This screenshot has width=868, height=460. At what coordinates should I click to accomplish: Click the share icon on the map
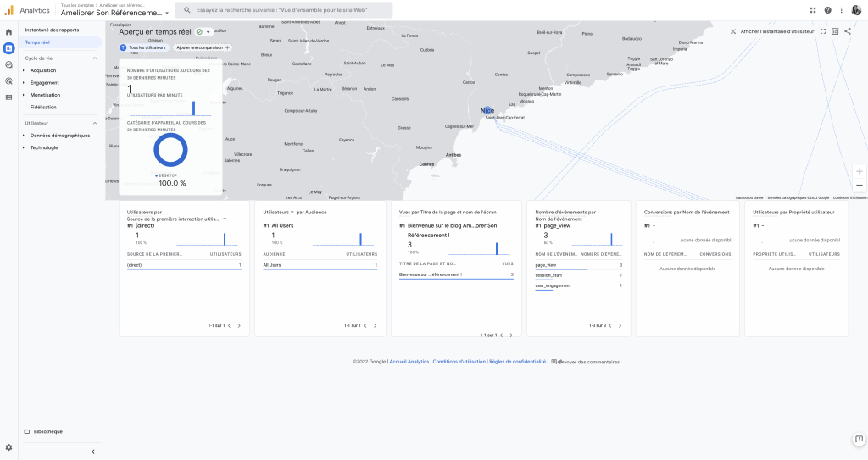point(848,31)
